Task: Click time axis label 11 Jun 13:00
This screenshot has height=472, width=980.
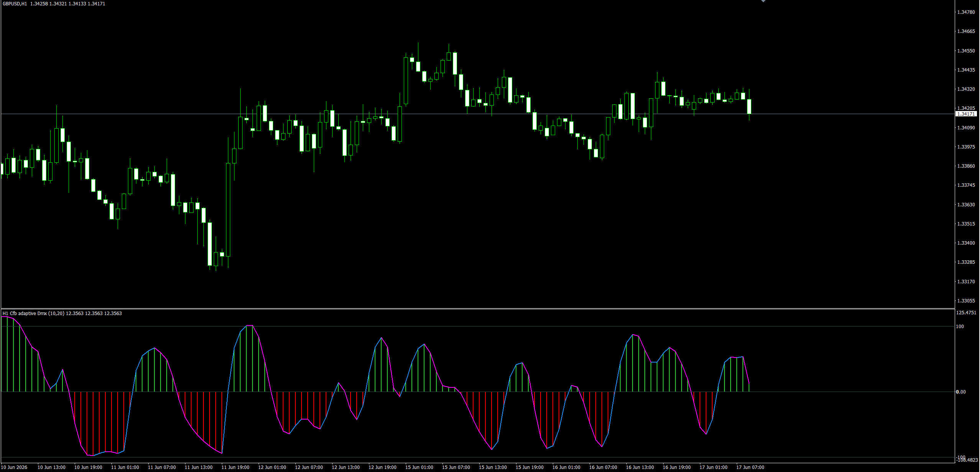Action: (198, 467)
